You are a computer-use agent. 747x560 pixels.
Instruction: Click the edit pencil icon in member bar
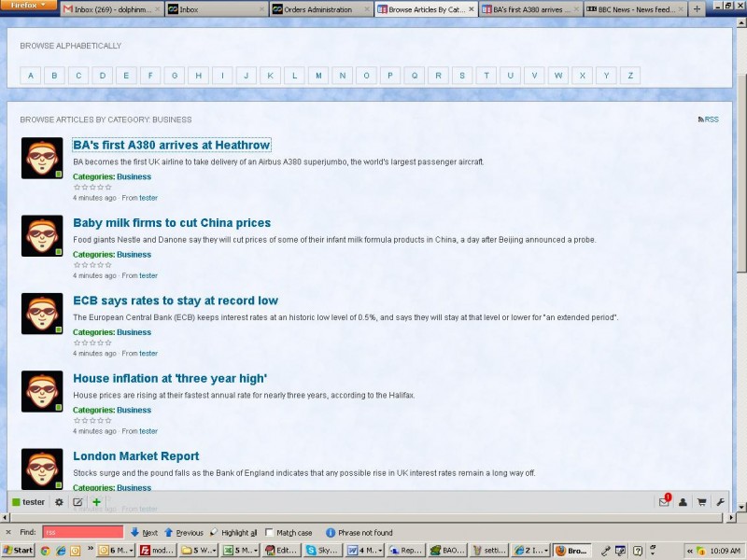(78, 502)
